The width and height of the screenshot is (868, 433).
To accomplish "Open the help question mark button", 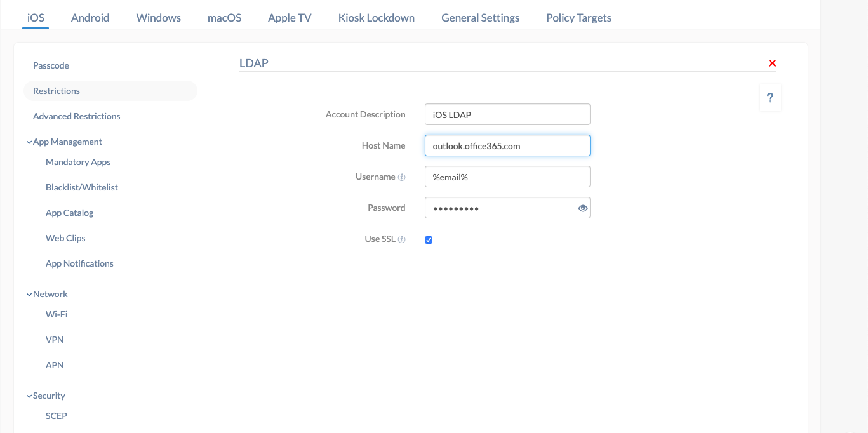I will pos(770,98).
